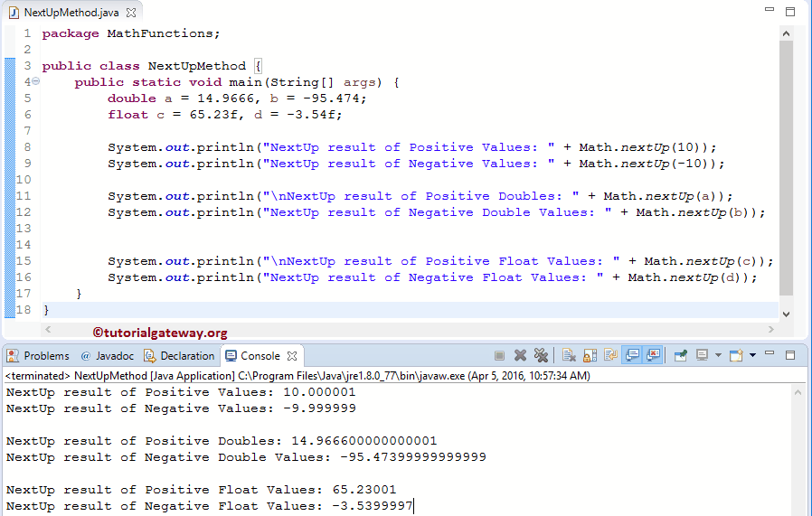Click console output value 65.23001
This screenshot has height=516, width=812.
tap(364, 490)
